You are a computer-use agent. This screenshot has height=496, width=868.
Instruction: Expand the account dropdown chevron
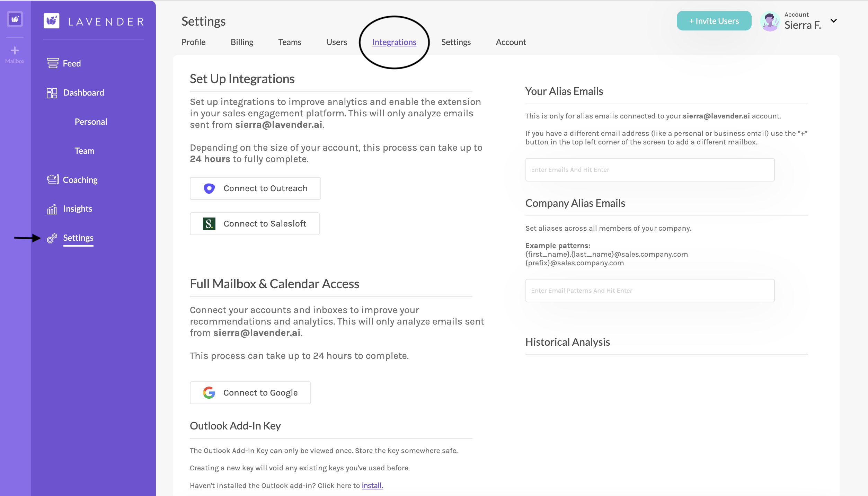(833, 21)
